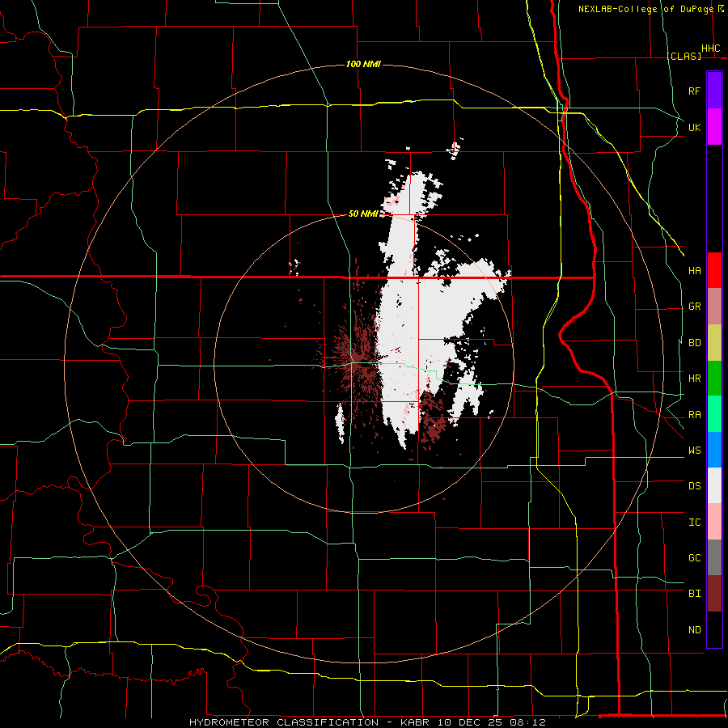Click the [CLAS] unit label
Image resolution: width=728 pixels, height=728 pixels.
coord(684,56)
